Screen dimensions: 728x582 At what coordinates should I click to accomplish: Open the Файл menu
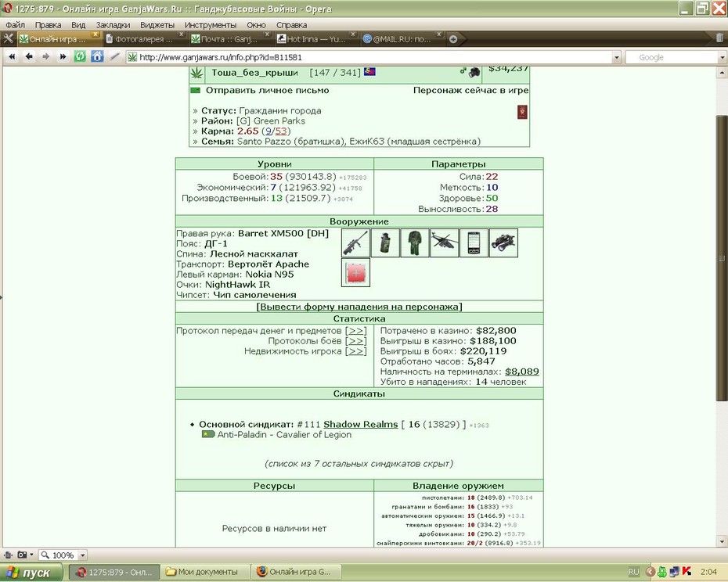(15, 25)
